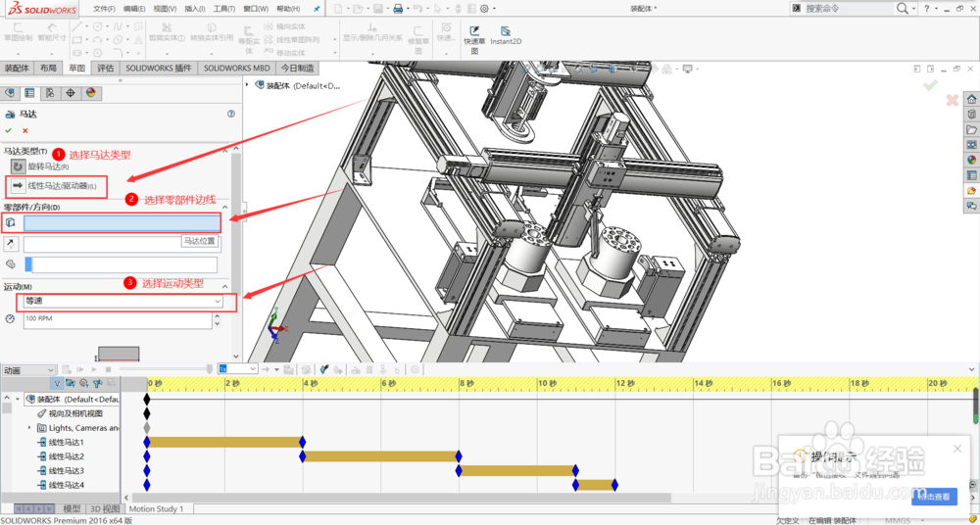Switch to SOLIDWORKS 插件 tab
This screenshot has height=525, width=980.
159,69
